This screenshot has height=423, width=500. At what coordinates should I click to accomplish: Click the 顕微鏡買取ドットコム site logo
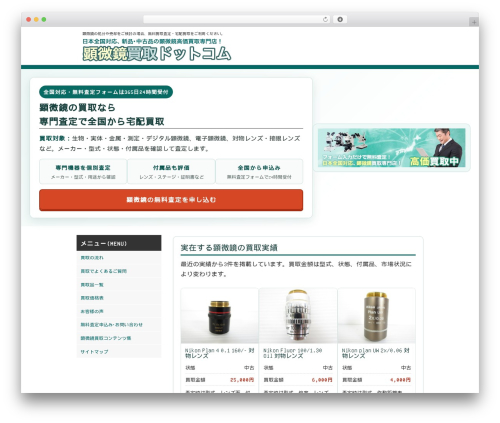[157, 53]
